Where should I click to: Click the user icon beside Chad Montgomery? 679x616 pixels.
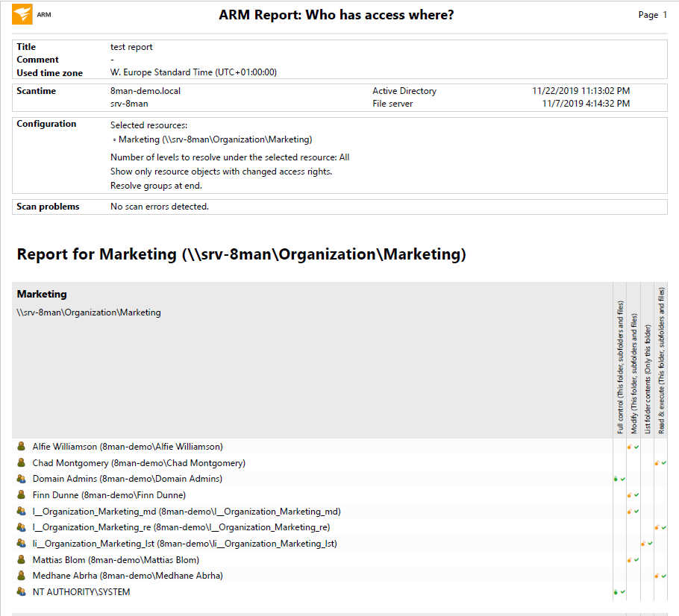click(21, 462)
